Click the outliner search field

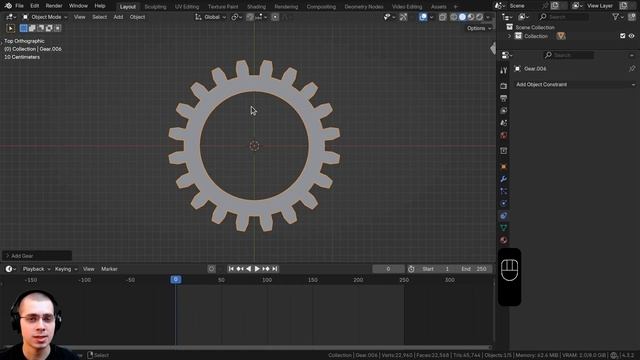[x=563, y=17]
